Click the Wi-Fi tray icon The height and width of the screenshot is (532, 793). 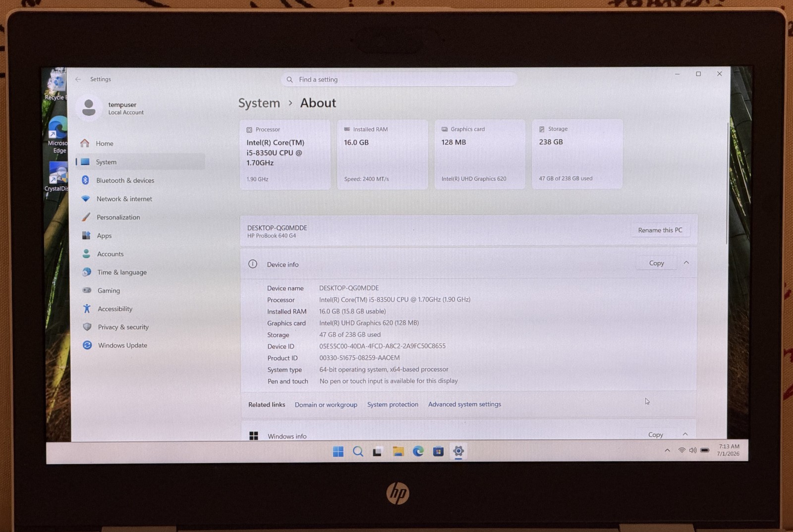682,450
